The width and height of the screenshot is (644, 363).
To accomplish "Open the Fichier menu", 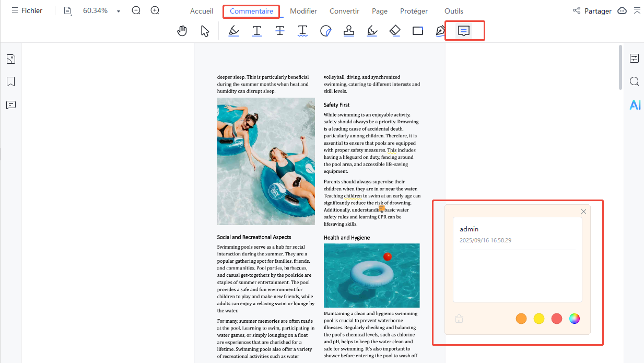I will [x=27, y=10].
